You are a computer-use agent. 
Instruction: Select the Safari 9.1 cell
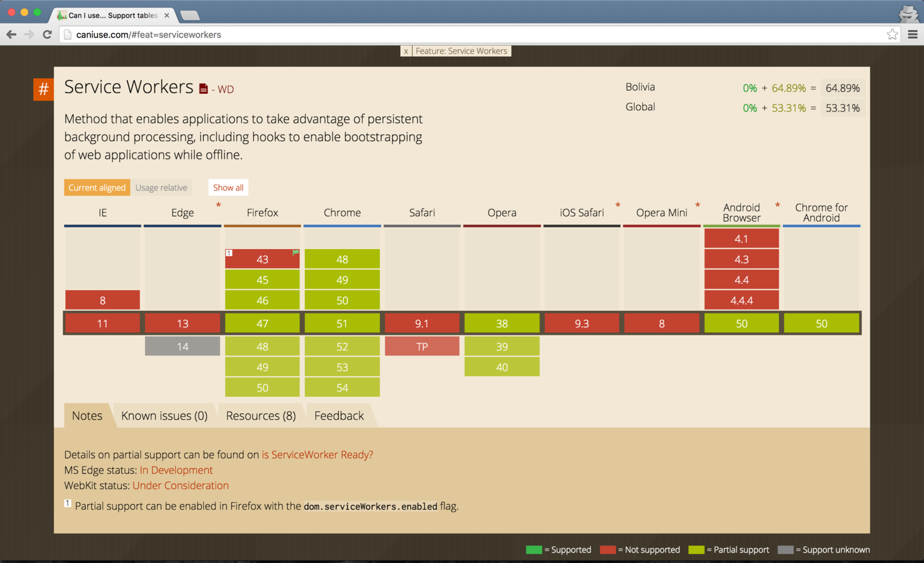tap(422, 323)
